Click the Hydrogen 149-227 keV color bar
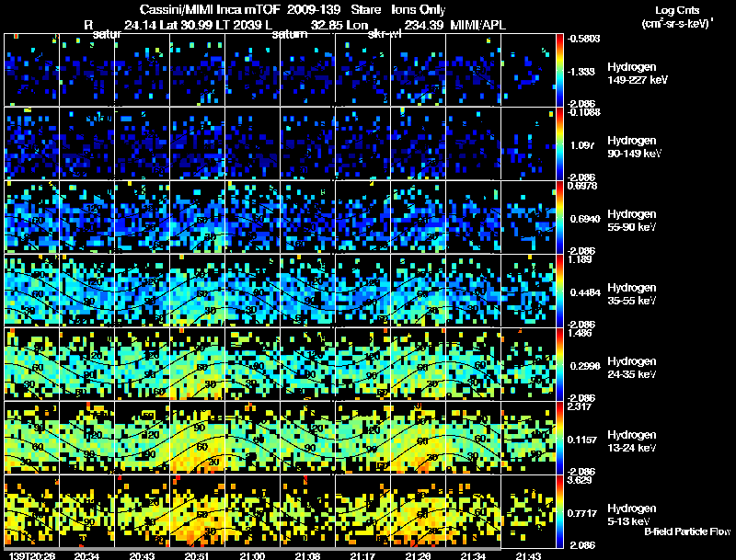The height and width of the screenshot is (560, 736). [562, 69]
